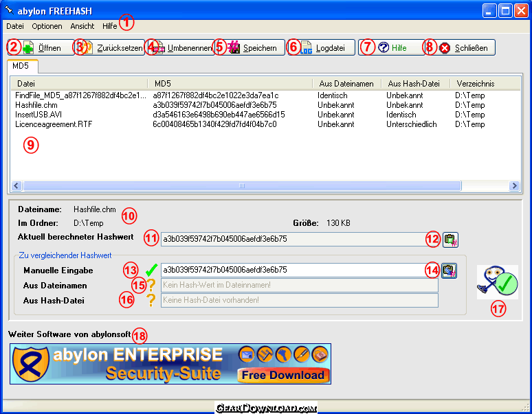
Task: Select the MD5 tab
Action: (22, 66)
